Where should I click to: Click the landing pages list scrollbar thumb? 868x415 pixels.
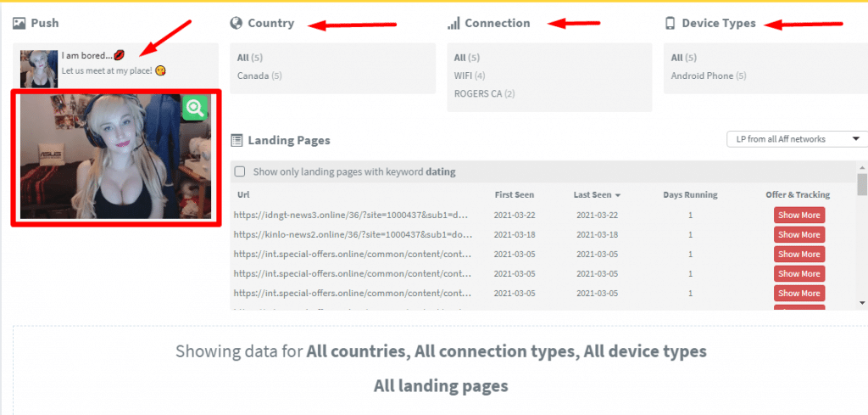862,184
